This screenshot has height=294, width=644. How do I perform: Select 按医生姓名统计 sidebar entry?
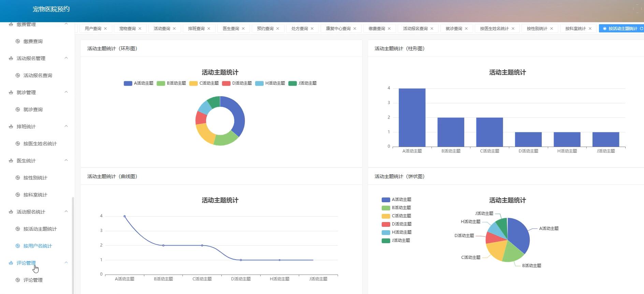click(x=40, y=144)
